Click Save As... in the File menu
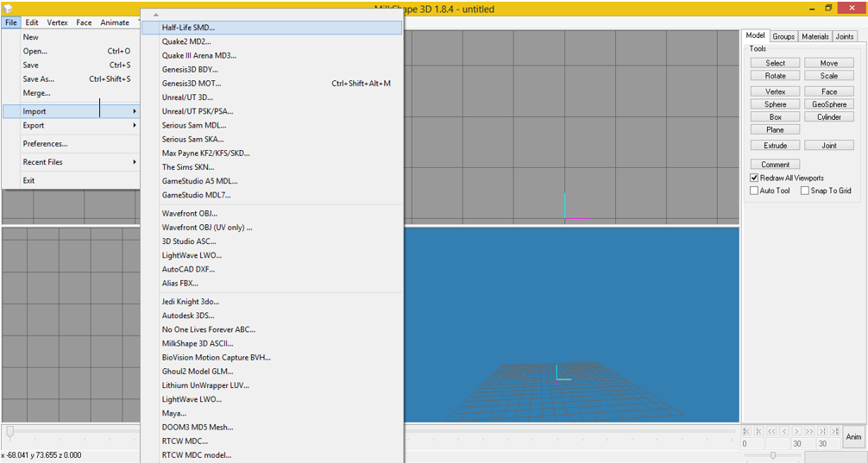868x463 pixels. 71,79
